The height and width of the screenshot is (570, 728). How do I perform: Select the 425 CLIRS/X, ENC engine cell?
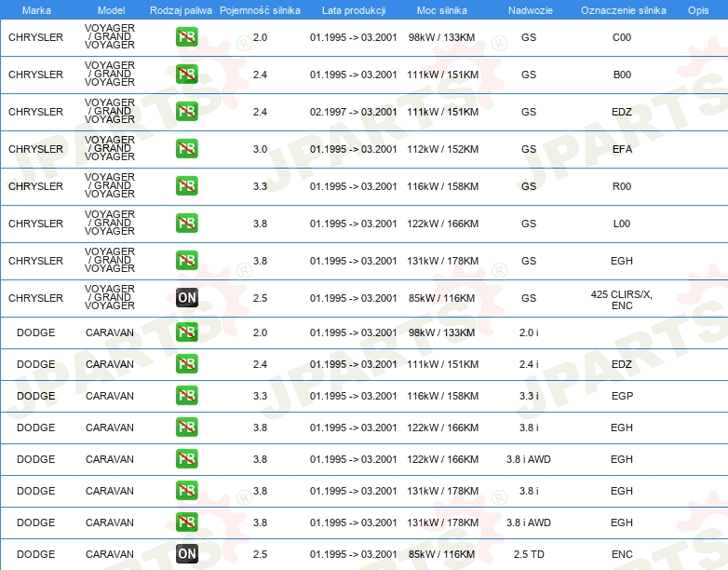622,300
